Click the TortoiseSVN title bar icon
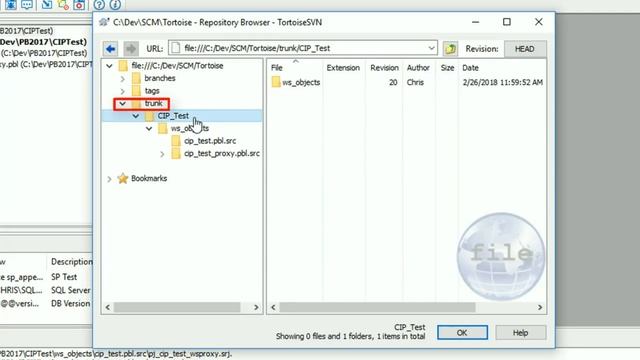The width and height of the screenshot is (640, 360). tap(104, 22)
